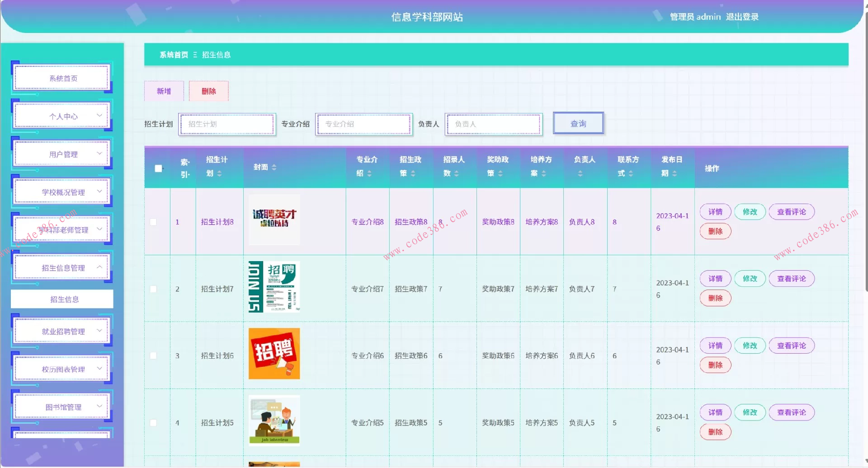868x468 pixels.
Task: Click the 查询 search button
Action: 578,123
